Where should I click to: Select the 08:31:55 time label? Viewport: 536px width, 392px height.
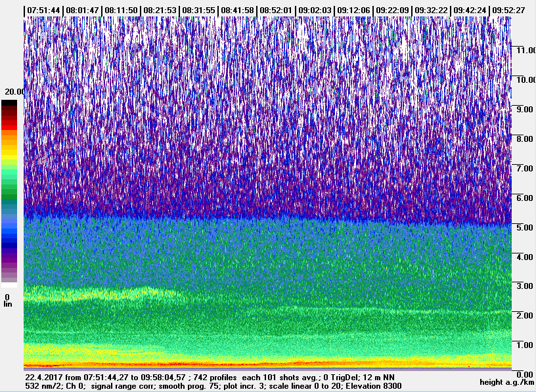(x=198, y=11)
